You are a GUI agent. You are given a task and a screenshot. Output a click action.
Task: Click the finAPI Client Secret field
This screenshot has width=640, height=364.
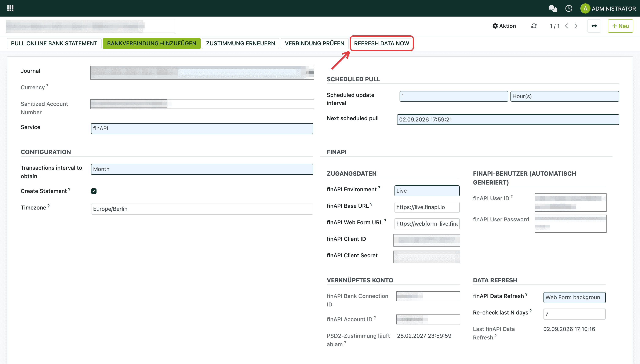pyautogui.click(x=427, y=257)
